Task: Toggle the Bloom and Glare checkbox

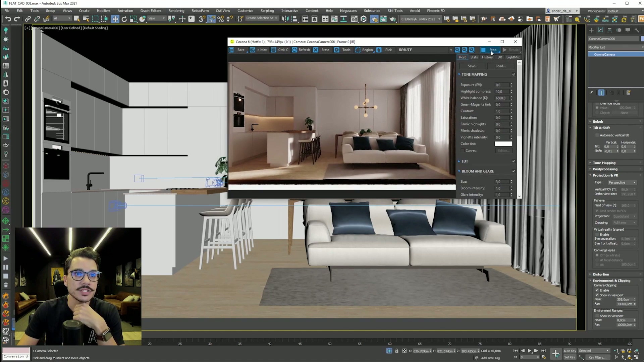Action: click(514, 171)
